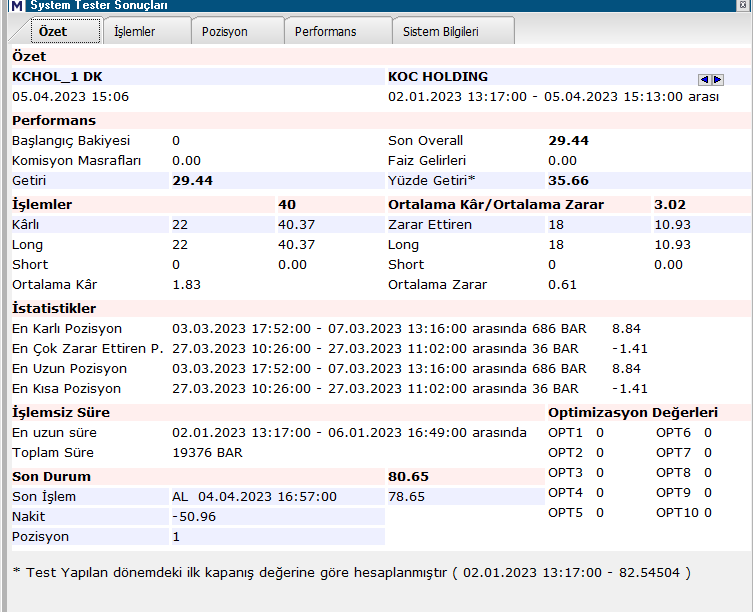This screenshot has width=753, height=612.
Task: Click the OPT6 optimization entry
Action: 684,433
